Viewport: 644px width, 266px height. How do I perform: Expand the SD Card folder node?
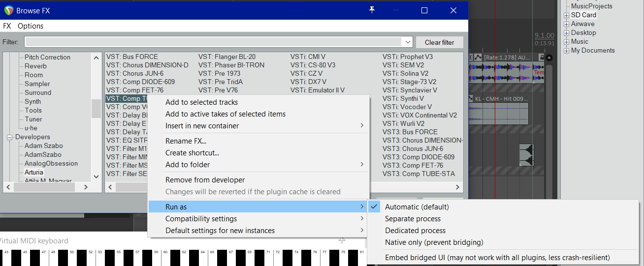pos(566,15)
